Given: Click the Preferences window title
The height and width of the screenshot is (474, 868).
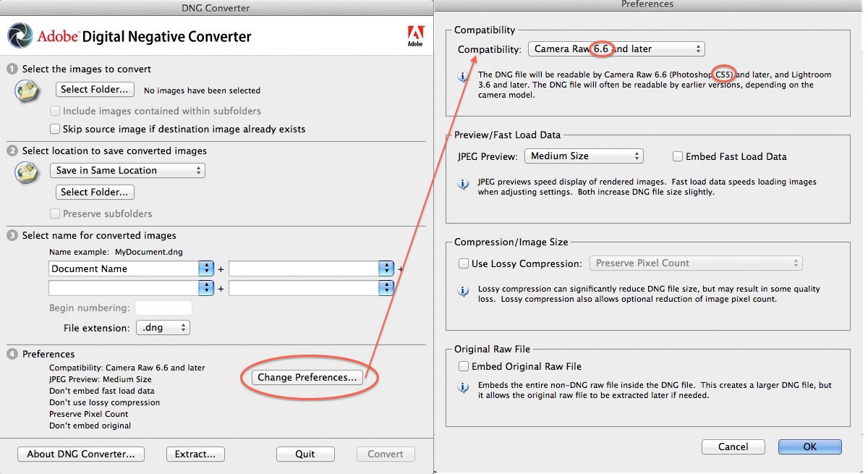Looking at the screenshot, I should point(647,4).
